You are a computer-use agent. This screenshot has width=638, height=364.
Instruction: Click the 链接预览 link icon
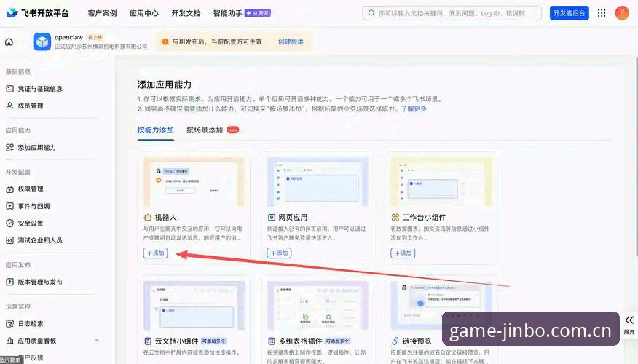tap(395, 341)
